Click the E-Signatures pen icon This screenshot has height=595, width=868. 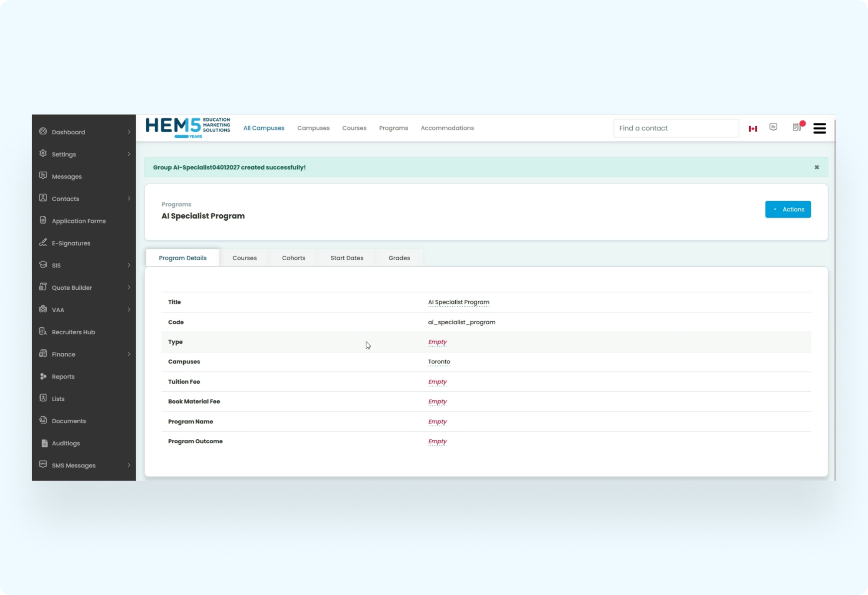tap(43, 242)
